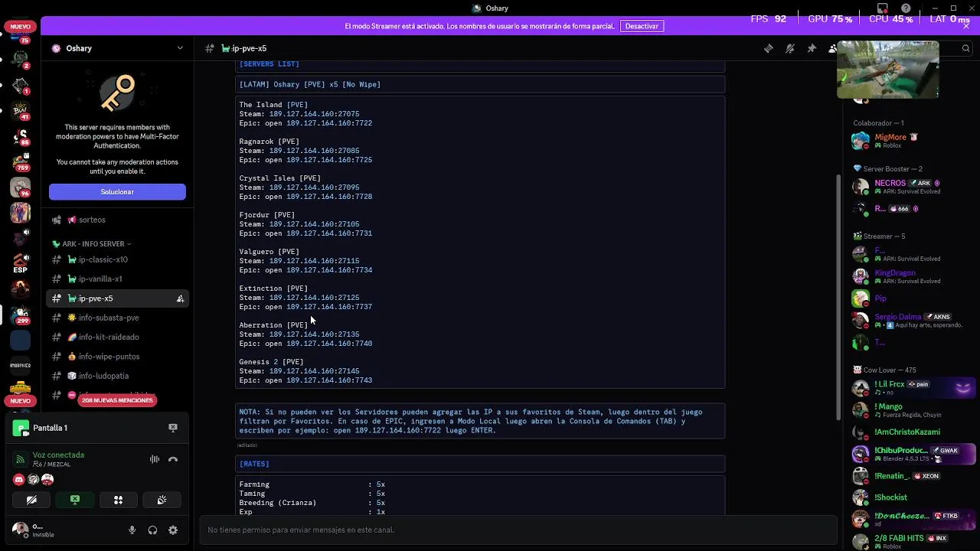Toggle screen share button in voice panel
The width and height of the screenshot is (980, 551).
point(75,500)
